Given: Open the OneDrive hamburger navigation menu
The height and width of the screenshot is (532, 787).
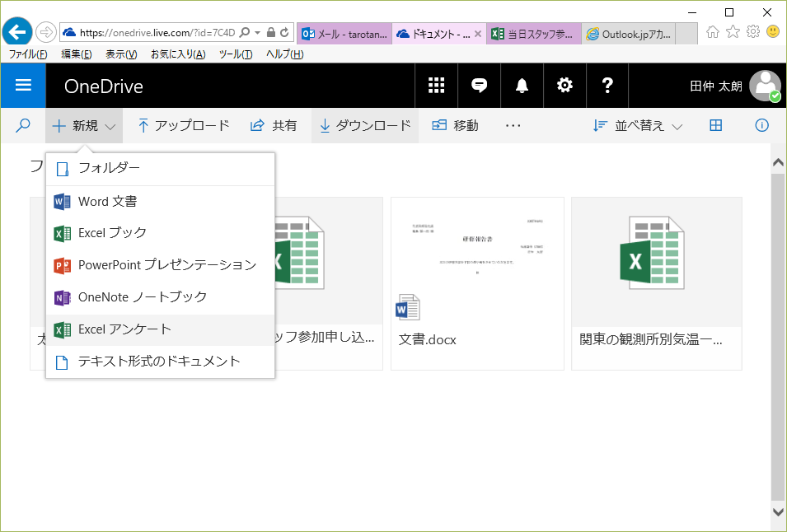Looking at the screenshot, I should click(23, 86).
